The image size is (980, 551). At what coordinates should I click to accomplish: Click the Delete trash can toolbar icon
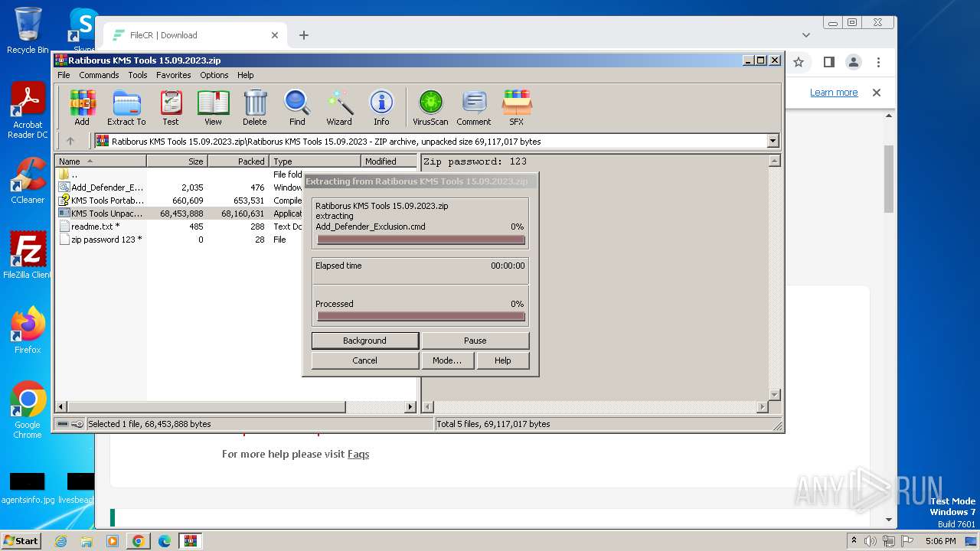click(x=255, y=108)
